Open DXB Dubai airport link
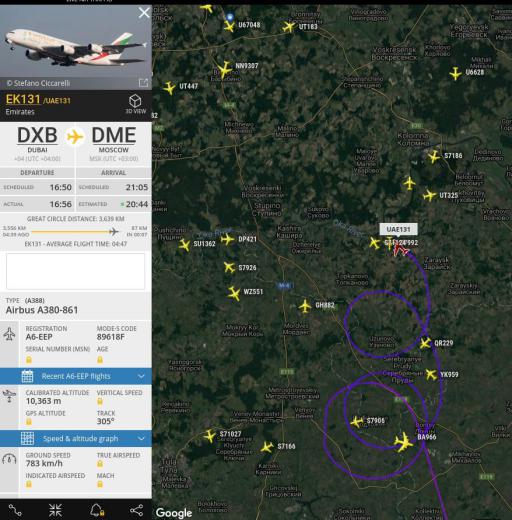 pos(37,139)
